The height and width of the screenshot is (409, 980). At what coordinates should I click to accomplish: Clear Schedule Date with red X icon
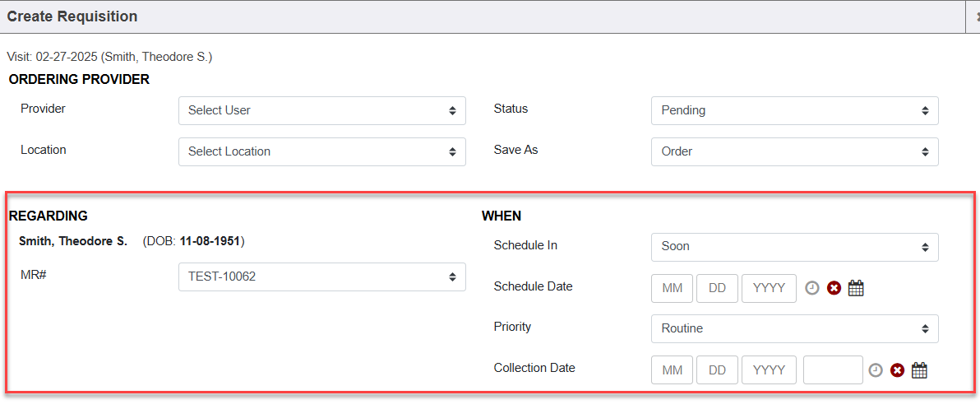pos(834,288)
